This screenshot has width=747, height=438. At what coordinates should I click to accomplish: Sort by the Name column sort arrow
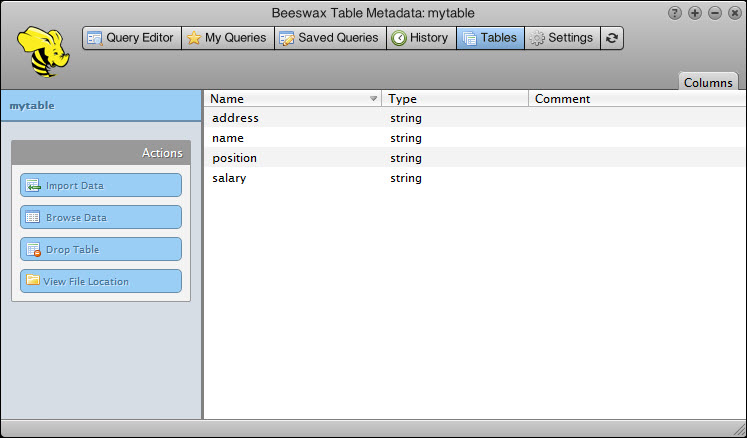pyautogui.click(x=373, y=99)
